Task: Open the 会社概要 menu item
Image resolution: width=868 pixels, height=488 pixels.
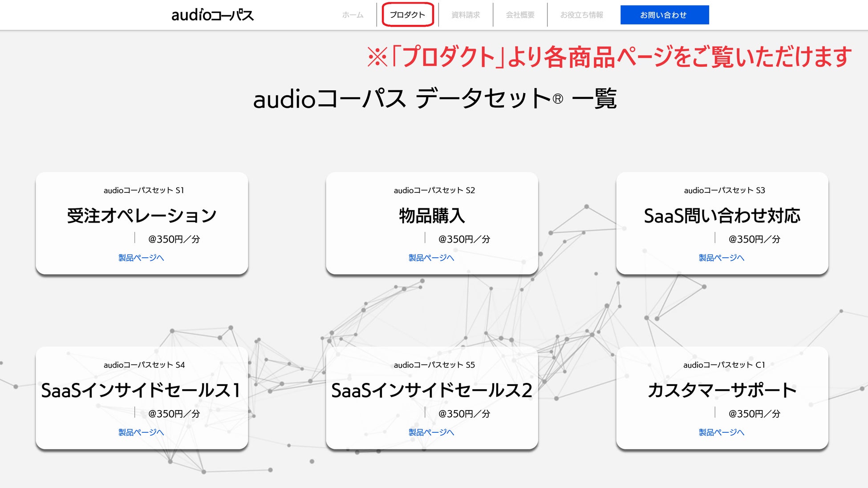Action: [520, 15]
